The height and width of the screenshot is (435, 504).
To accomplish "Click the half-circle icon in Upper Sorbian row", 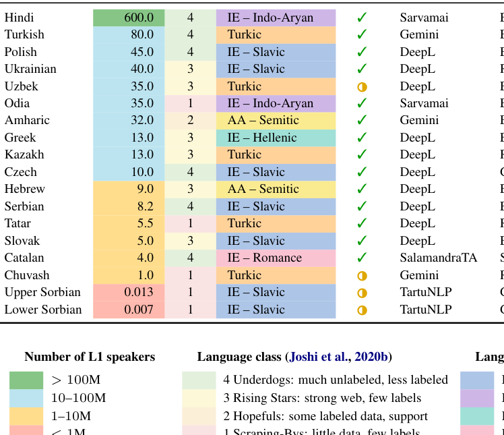I will point(363,293).
